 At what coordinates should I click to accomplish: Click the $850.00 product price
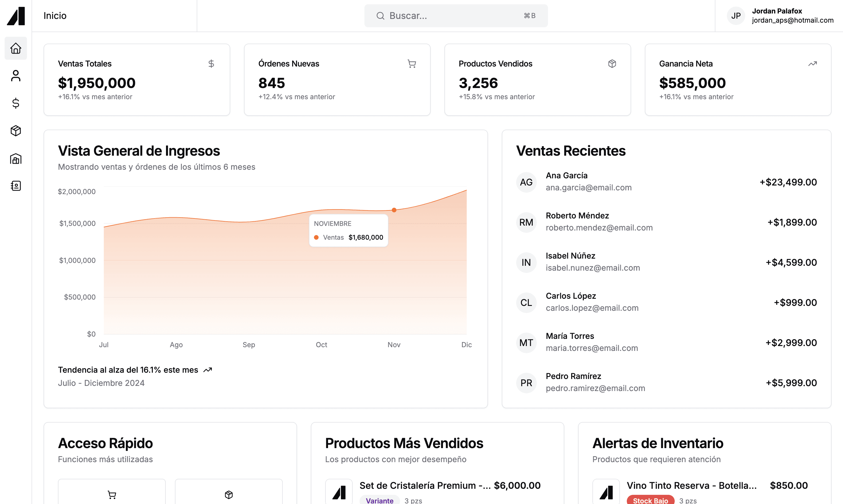pos(789,486)
